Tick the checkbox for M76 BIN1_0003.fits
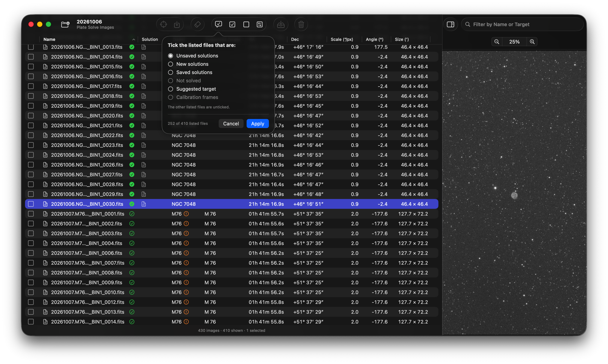 31,233
